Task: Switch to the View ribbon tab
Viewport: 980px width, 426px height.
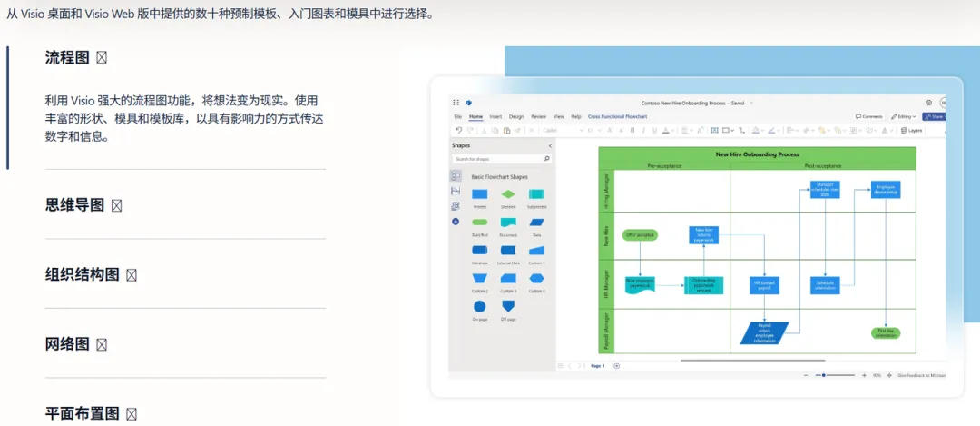Action: click(x=559, y=116)
